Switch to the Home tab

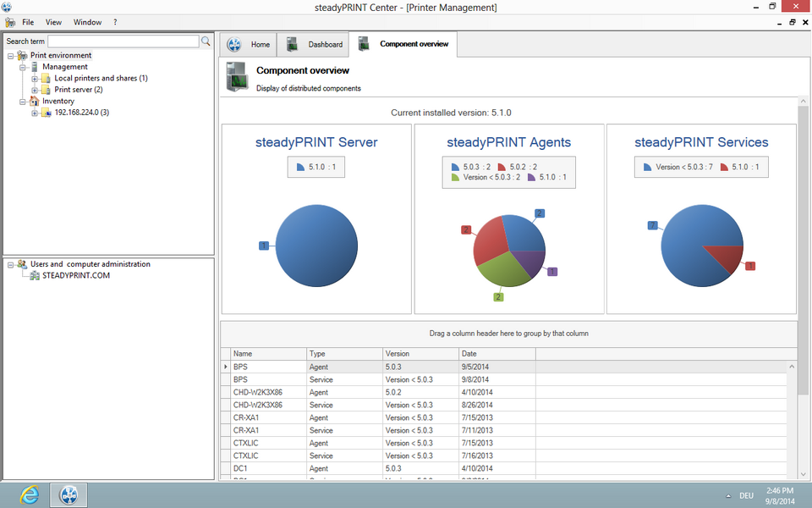click(x=248, y=45)
